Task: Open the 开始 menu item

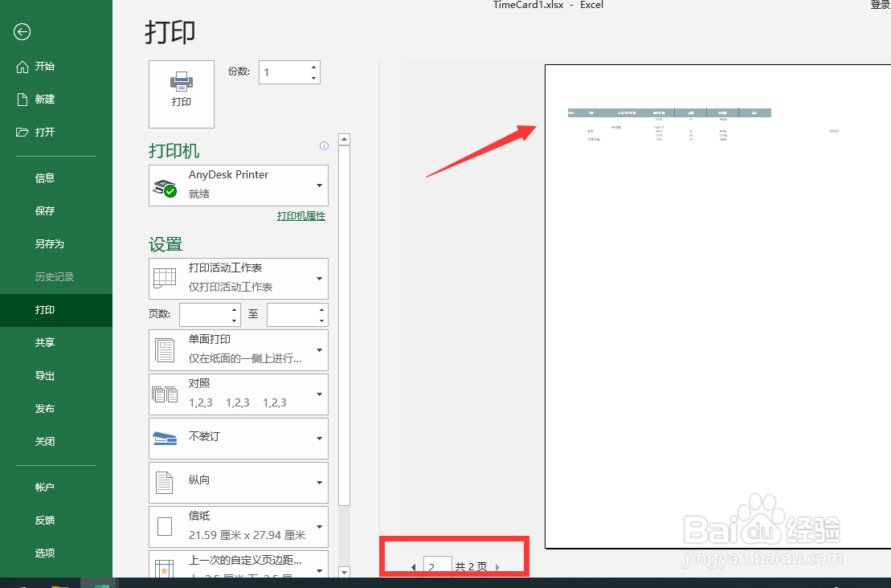Action: click(x=56, y=67)
